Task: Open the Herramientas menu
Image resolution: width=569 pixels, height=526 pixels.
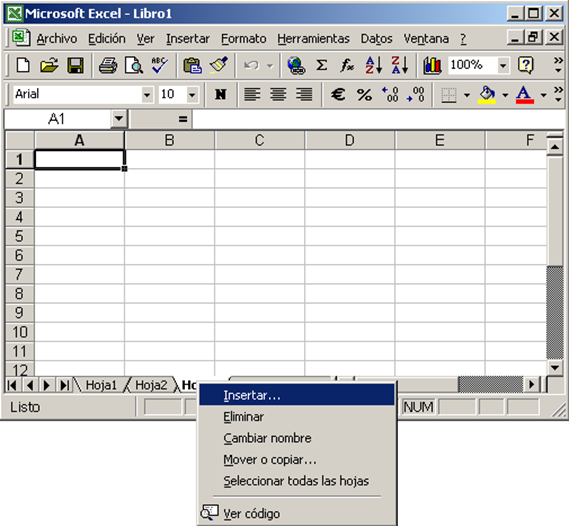Action: pos(313,38)
